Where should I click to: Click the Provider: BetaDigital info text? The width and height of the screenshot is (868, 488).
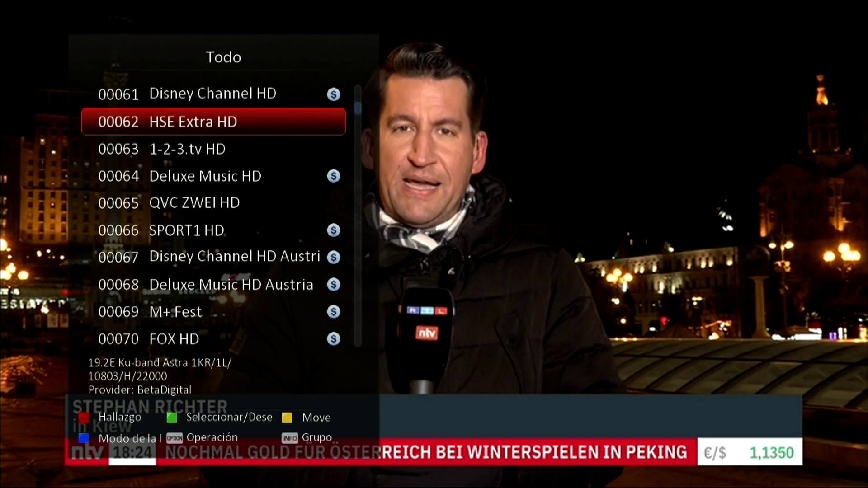pos(140,389)
